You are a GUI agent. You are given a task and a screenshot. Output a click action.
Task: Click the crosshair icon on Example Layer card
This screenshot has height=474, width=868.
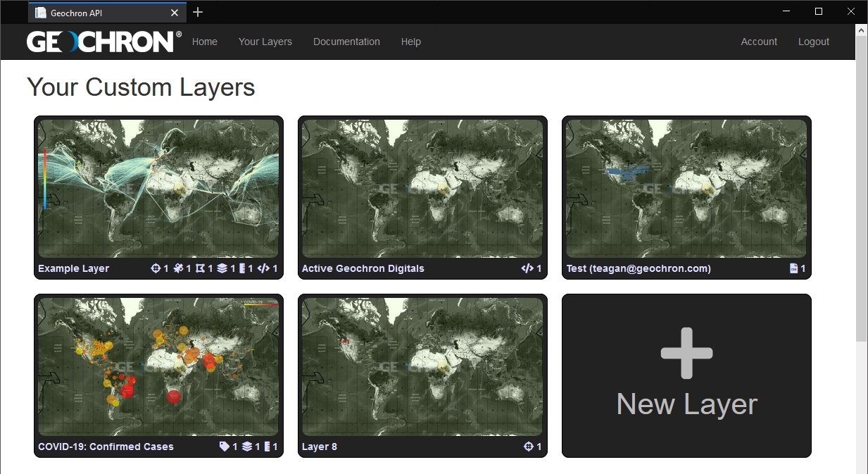(x=156, y=268)
